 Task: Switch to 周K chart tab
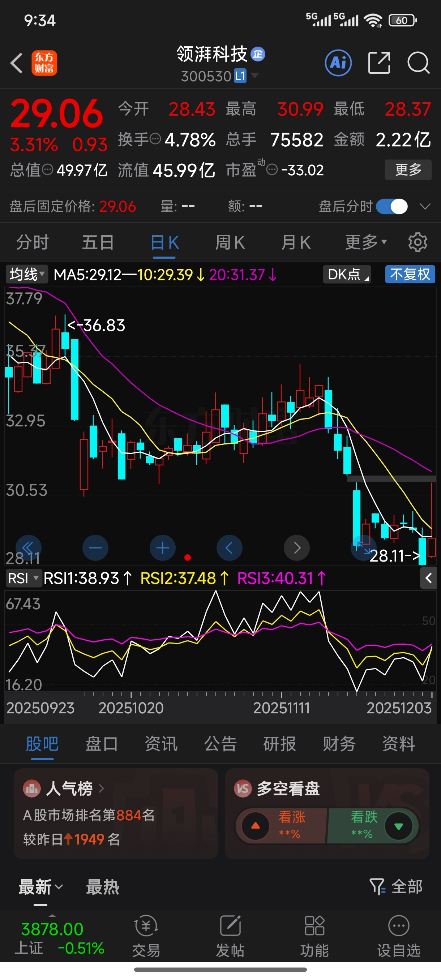[x=230, y=242]
